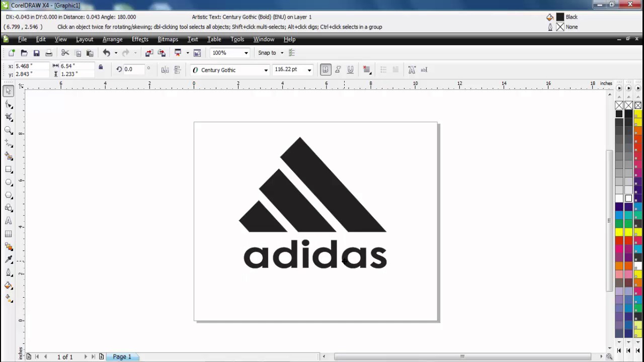Open Character Formatting docker
Screen dimensions: 644x362
point(412,70)
